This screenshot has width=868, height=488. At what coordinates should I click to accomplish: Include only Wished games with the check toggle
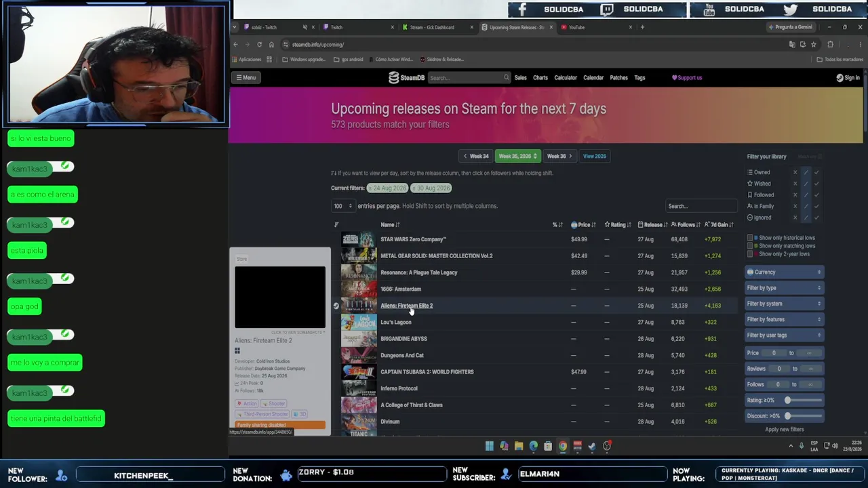816,184
